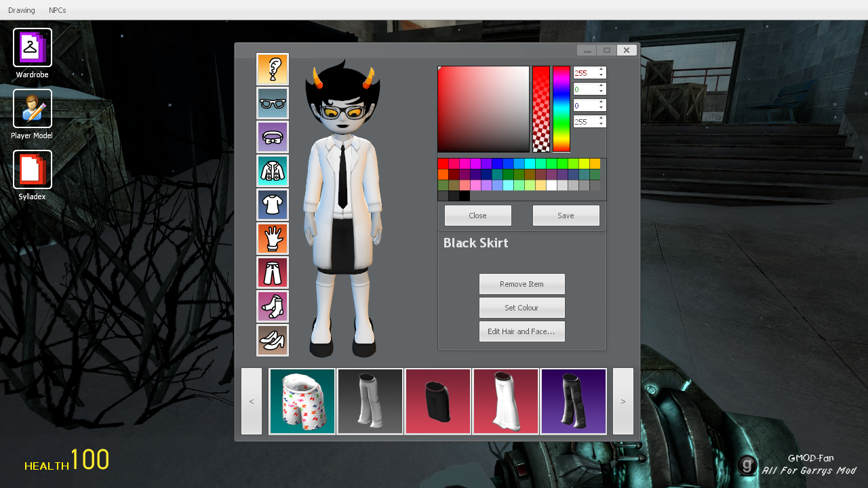Decrease the red value with down arrow
Screen dimensions: 868x488
[x=601, y=75]
